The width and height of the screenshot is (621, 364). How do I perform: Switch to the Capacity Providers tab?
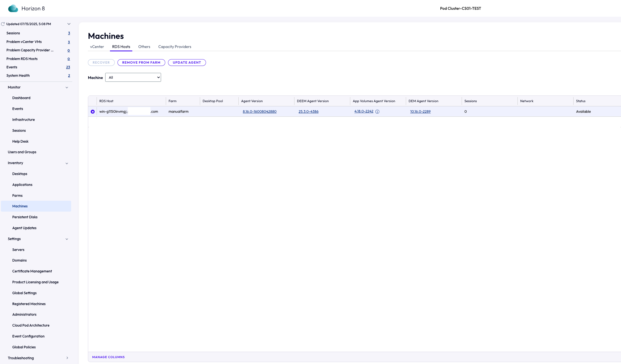point(175,47)
